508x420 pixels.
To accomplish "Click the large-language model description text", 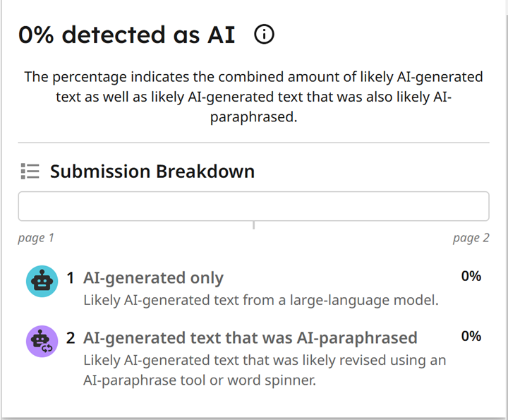I will [x=261, y=301].
